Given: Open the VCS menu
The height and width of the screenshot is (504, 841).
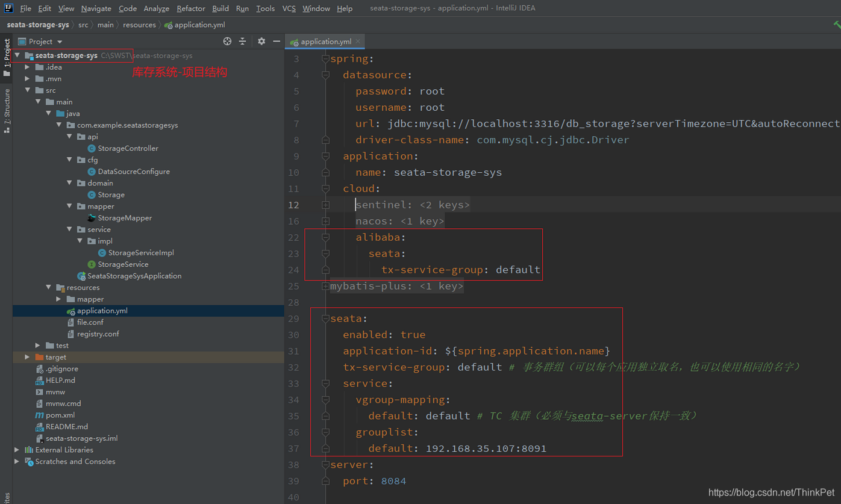Looking at the screenshot, I should pos(289,8).
